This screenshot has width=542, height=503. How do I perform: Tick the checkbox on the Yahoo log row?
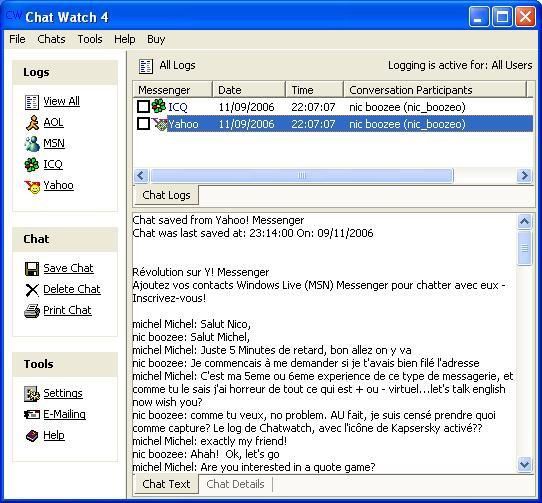tap(143, 123)
